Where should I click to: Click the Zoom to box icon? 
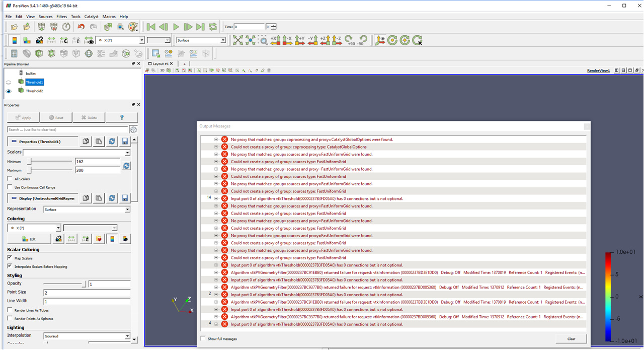click(263, 40)
